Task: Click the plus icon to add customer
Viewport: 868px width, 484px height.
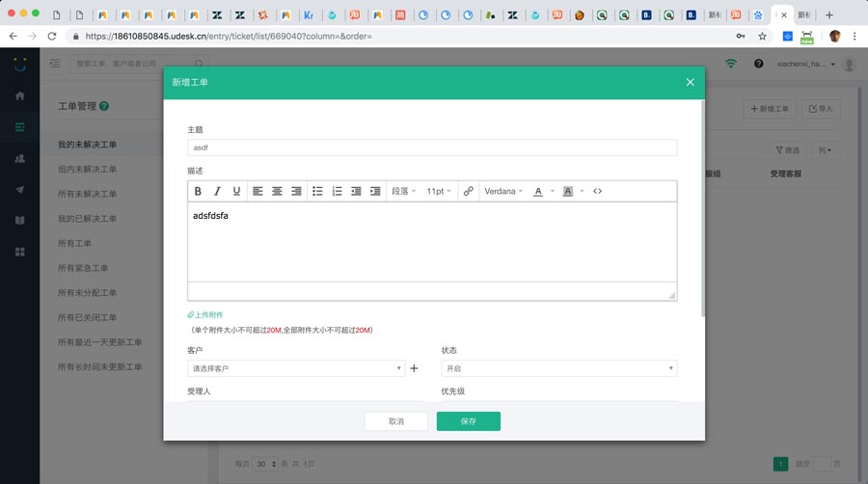Action: 415,368
